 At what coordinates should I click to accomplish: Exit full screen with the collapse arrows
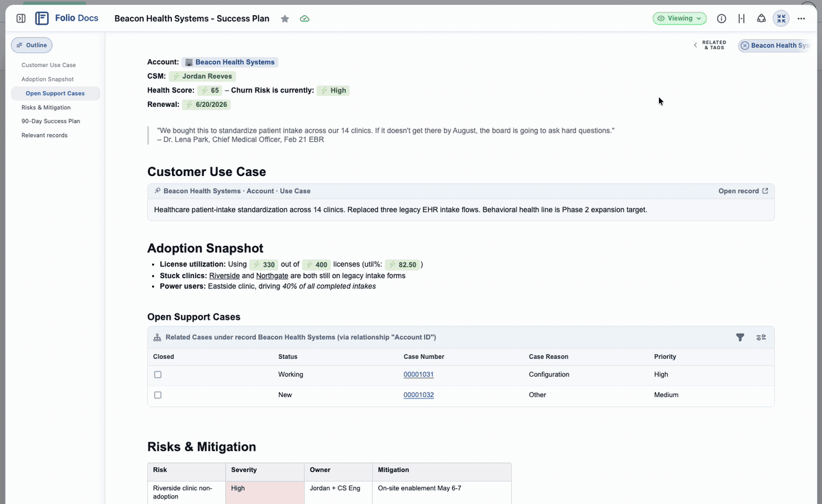click(x=781, y=18)
